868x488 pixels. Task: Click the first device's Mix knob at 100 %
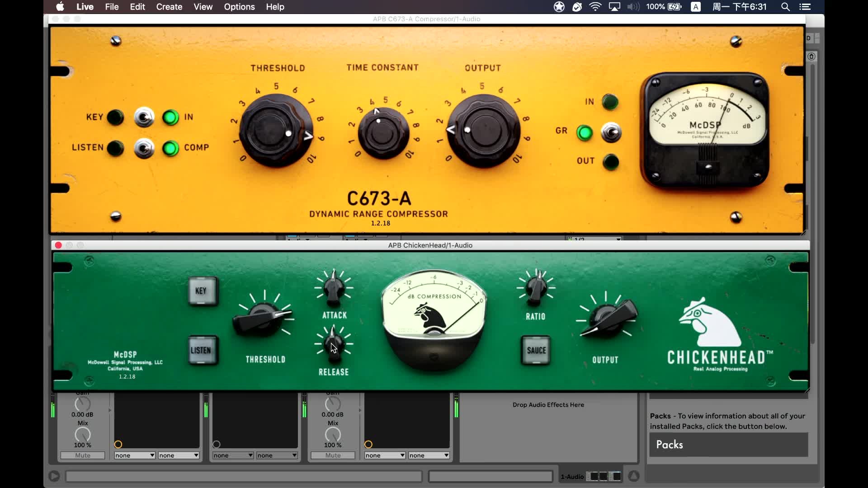83,435
